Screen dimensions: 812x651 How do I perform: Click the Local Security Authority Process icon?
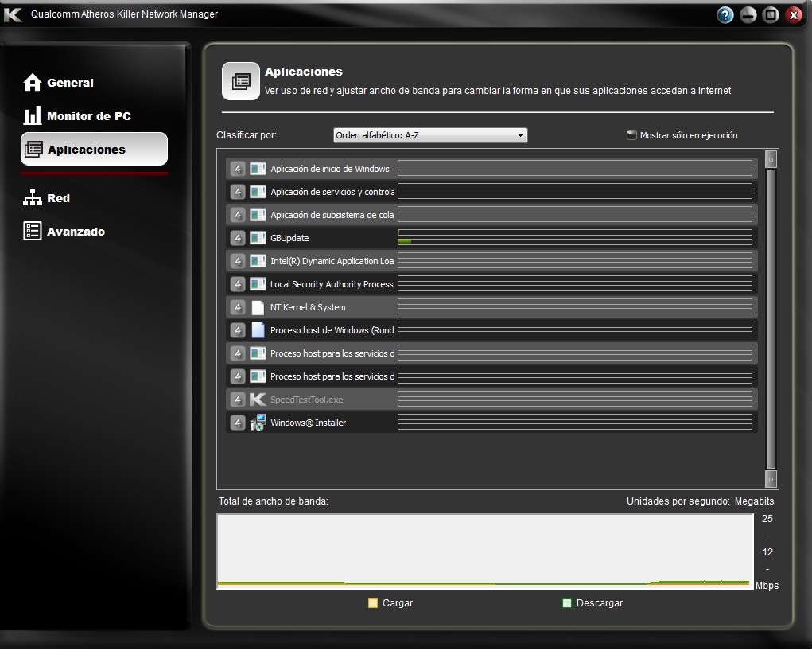[x=258, y=284]
